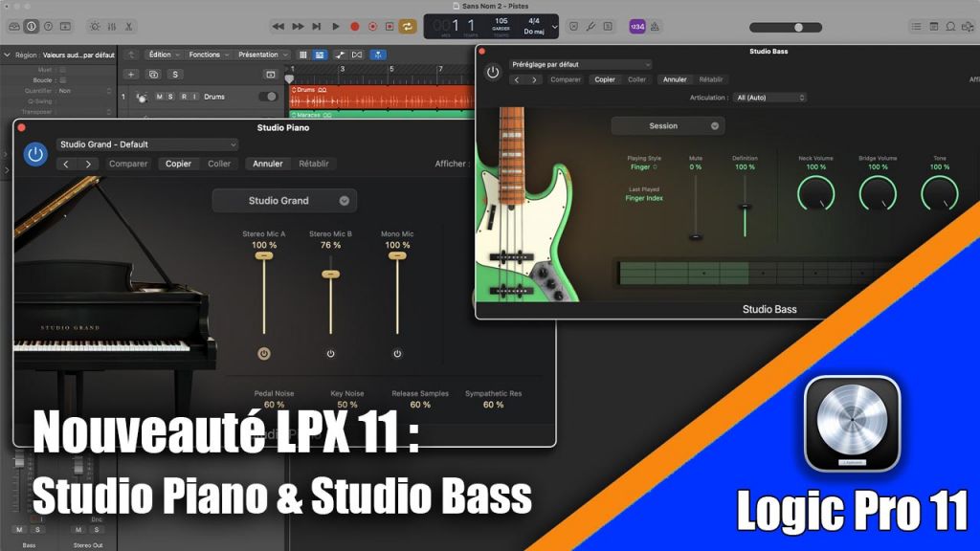Screen dimensions: 980x551
Task: Open the Mixer faders icon
Action: [x=112, y=27]
